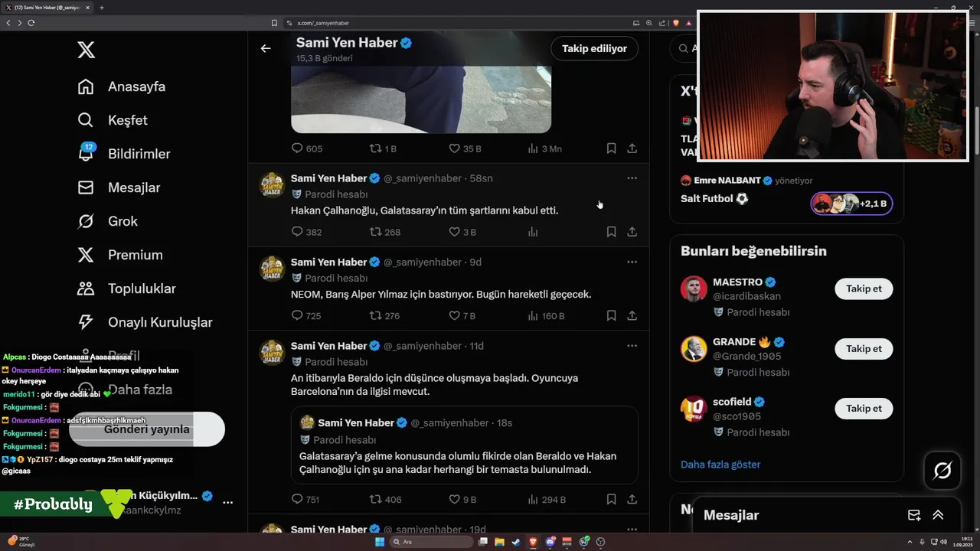Repost the Beraldo post (406)
This screenshot has width=980, height=551.
tap(386, 499)
